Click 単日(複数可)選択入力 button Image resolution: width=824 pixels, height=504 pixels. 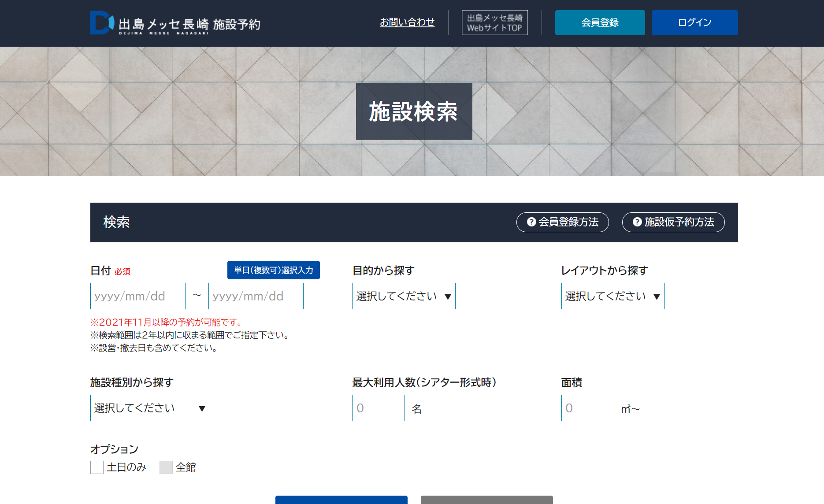click(273, 270)
